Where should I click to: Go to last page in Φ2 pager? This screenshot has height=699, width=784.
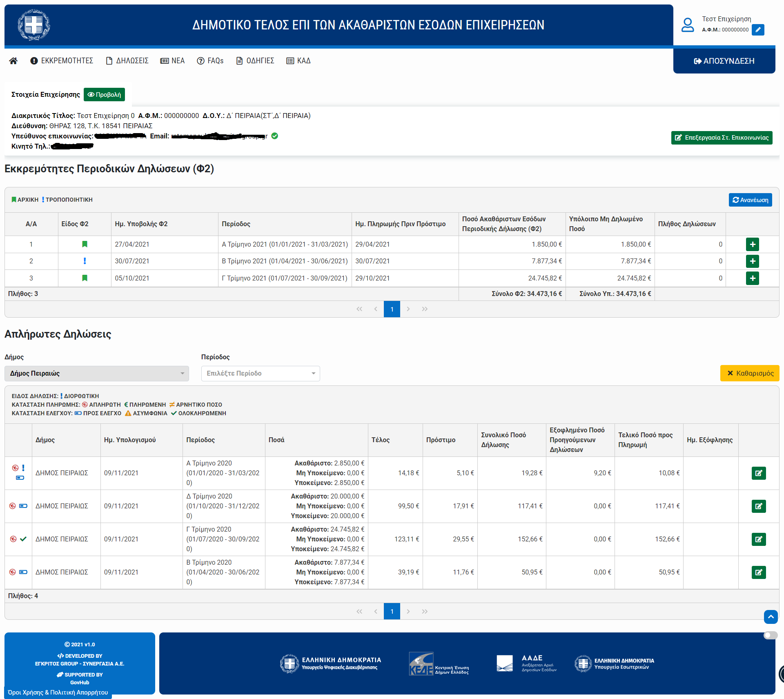click(x=425, y=309)
